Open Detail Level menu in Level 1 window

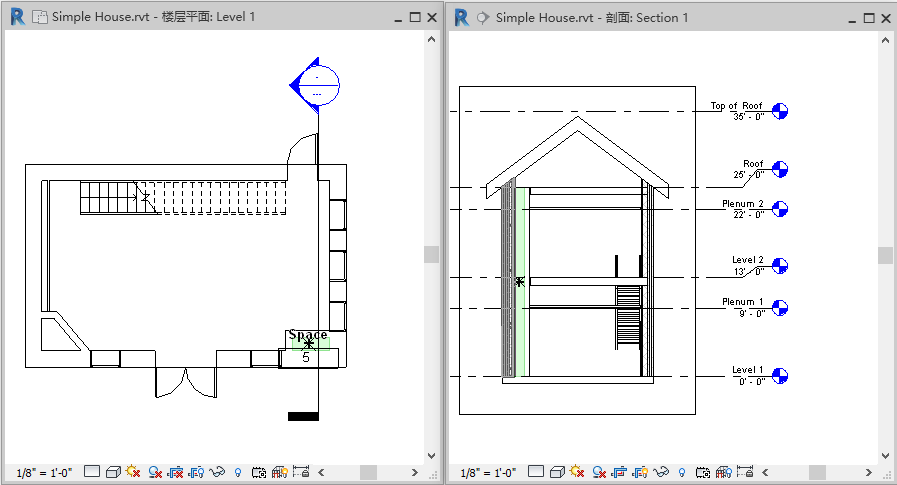click(x=92, y=472)
